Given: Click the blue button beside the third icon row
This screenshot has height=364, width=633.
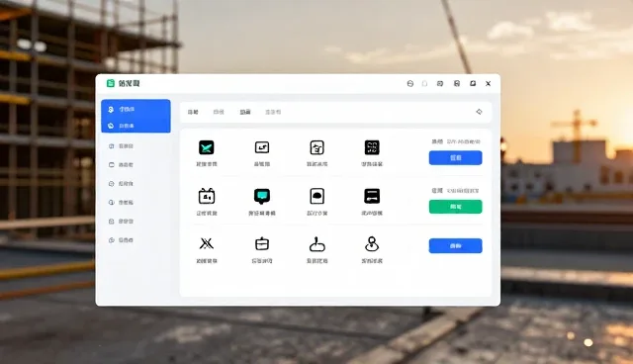Looking at the screenshot, I should point(455,245).
